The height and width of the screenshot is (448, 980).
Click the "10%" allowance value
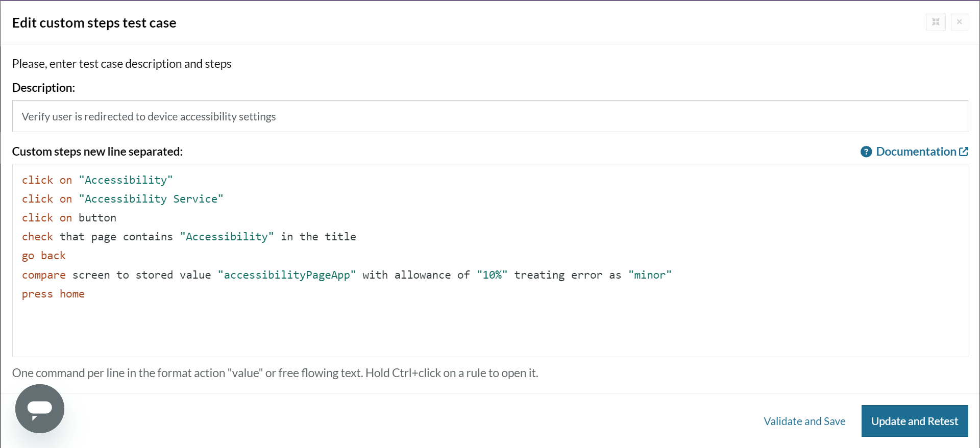(492, 275)
